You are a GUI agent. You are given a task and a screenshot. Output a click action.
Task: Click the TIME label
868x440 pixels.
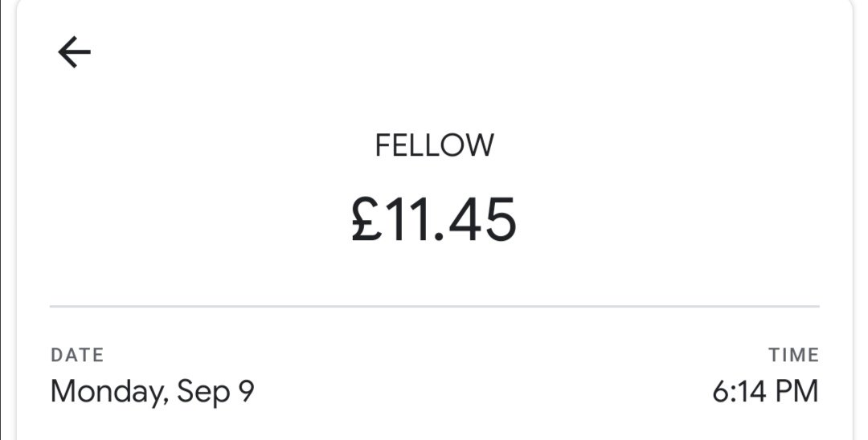click(x=793, y=355)
